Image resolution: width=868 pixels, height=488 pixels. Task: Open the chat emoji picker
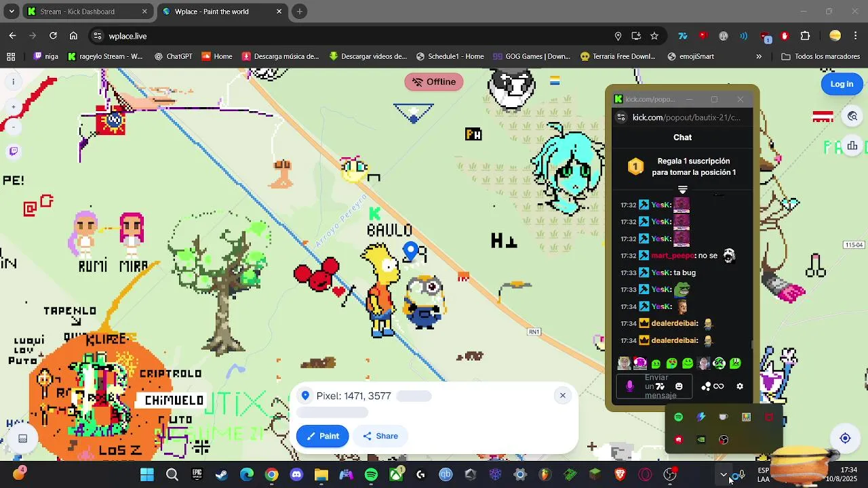(x=679, y=386)
